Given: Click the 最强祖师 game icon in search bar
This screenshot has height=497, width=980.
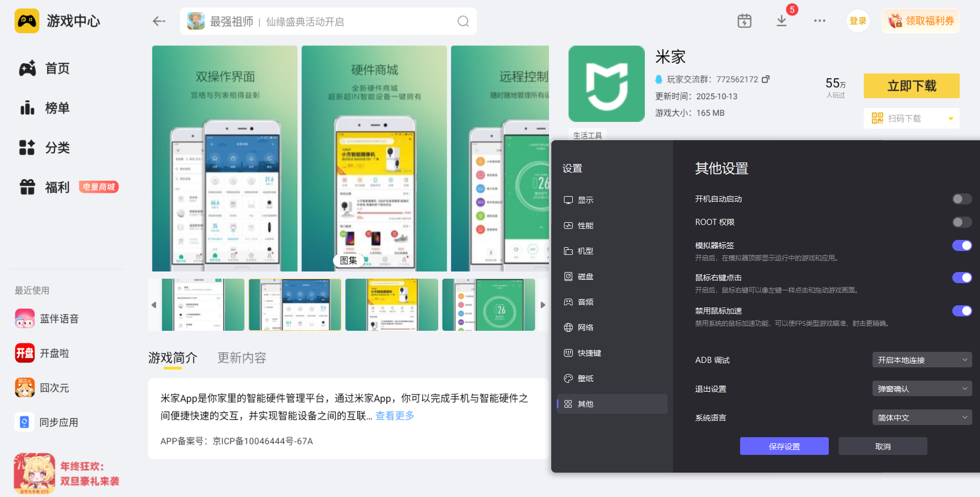Looking at the screenshot, I should point(196,21).
